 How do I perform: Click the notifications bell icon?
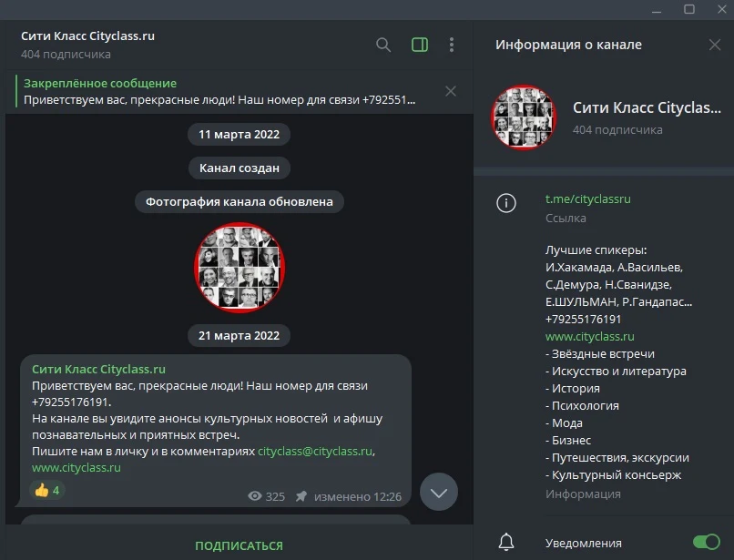[x=506, y=542]
